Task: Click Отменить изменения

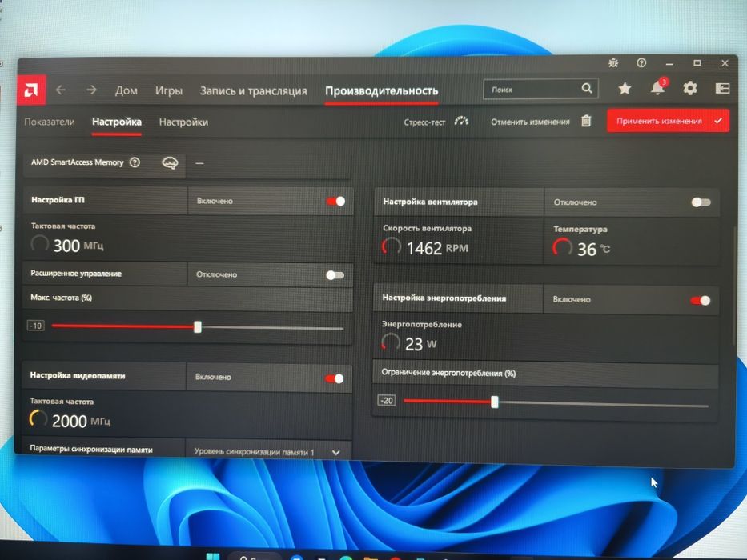Action: [530, 122]
